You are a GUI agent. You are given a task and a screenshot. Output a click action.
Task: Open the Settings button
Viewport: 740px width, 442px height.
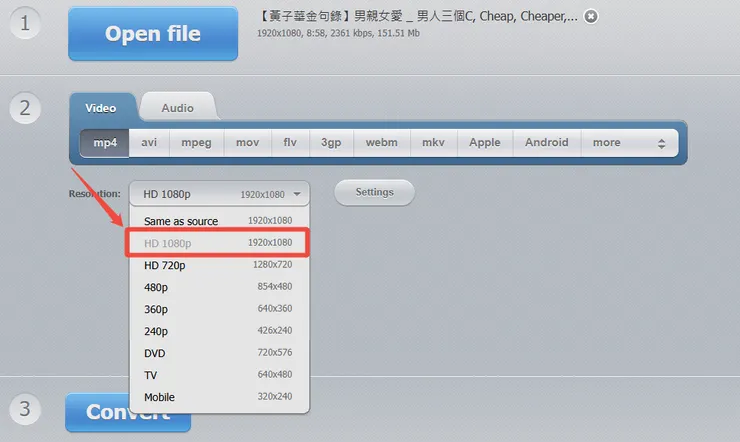375,192
